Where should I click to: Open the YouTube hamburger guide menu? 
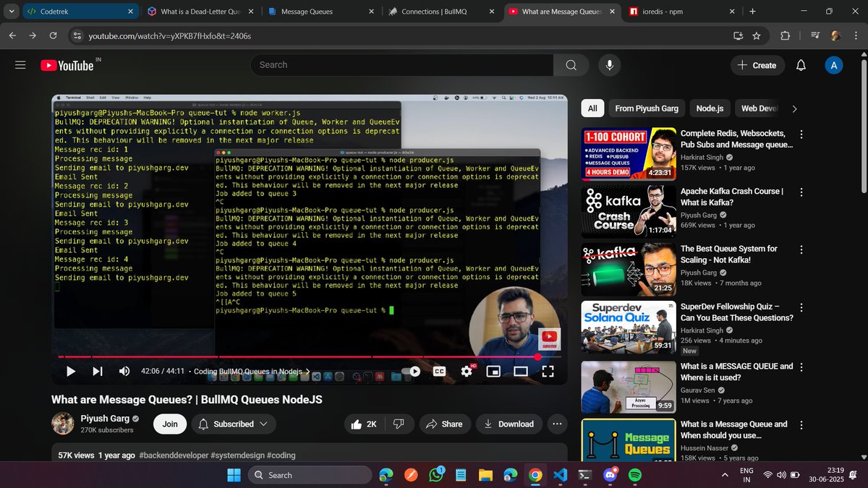point(20,65)
